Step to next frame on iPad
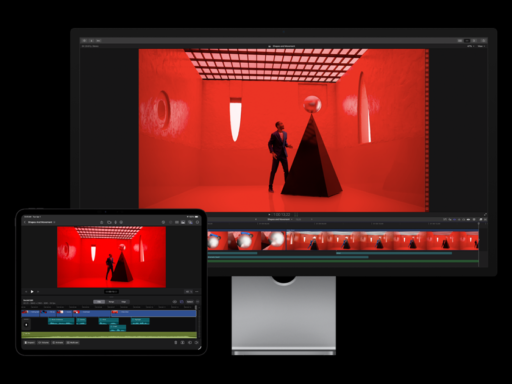The width and height of the screenshot is (512, 384). point(38,292)
